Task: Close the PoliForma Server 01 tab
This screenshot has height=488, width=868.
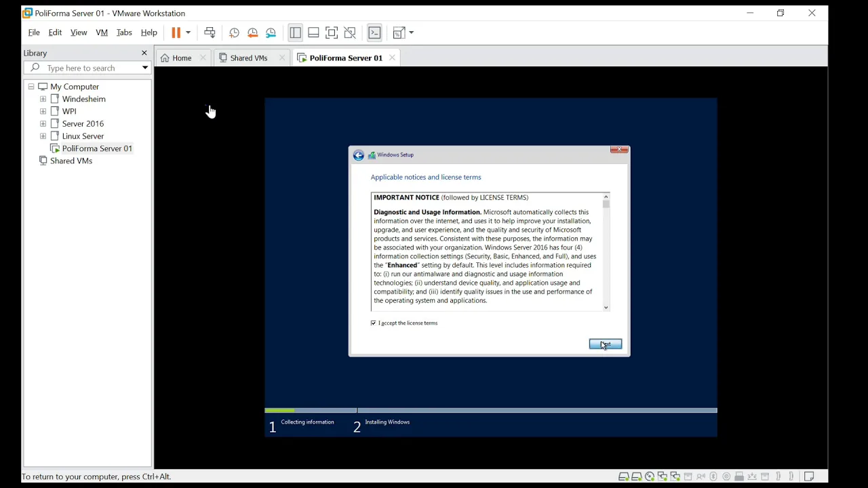Action: (x=393, y=58)
